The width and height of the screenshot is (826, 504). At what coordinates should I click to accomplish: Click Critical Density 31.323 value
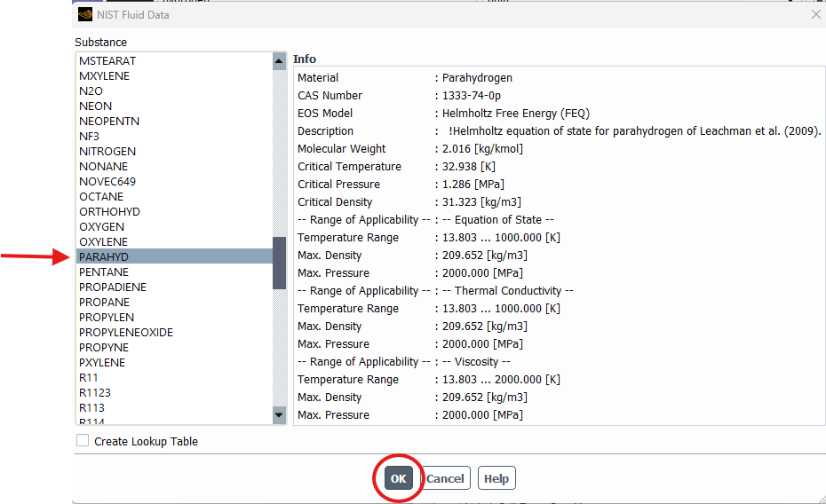coord(481,202)
